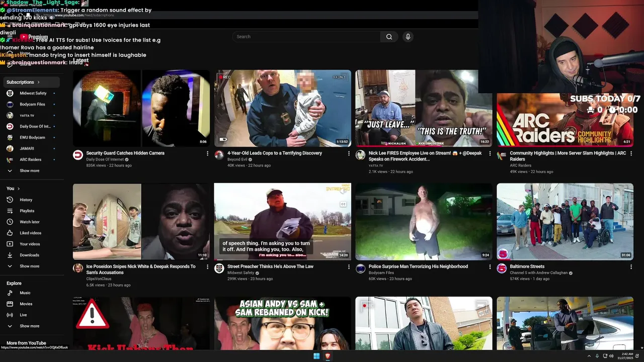This screenshot has height=362, width=644.
Task: Click Channel 5 avatar beside Baltimore Streets
Action: [x=502, y=268]
